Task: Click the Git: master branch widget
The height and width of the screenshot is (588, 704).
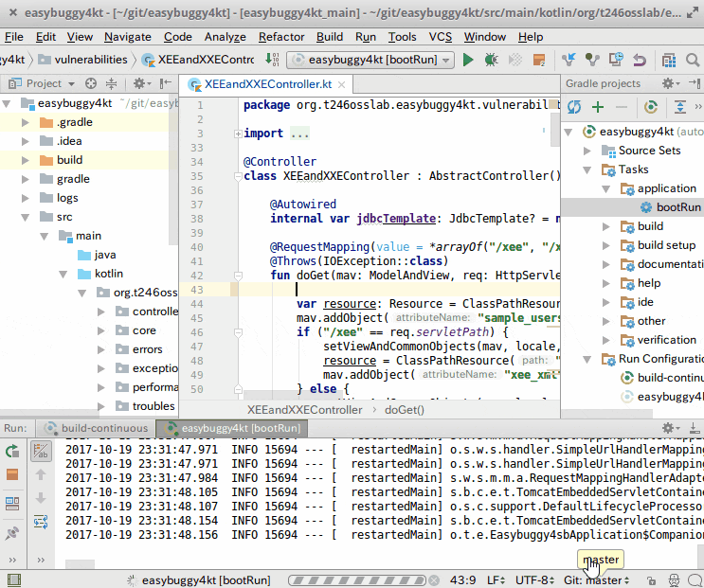Action: pyautogui.click(x=596, y=580)
